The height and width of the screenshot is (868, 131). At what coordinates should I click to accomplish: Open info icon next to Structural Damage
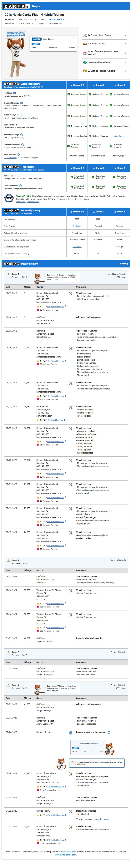pos(21,103)
